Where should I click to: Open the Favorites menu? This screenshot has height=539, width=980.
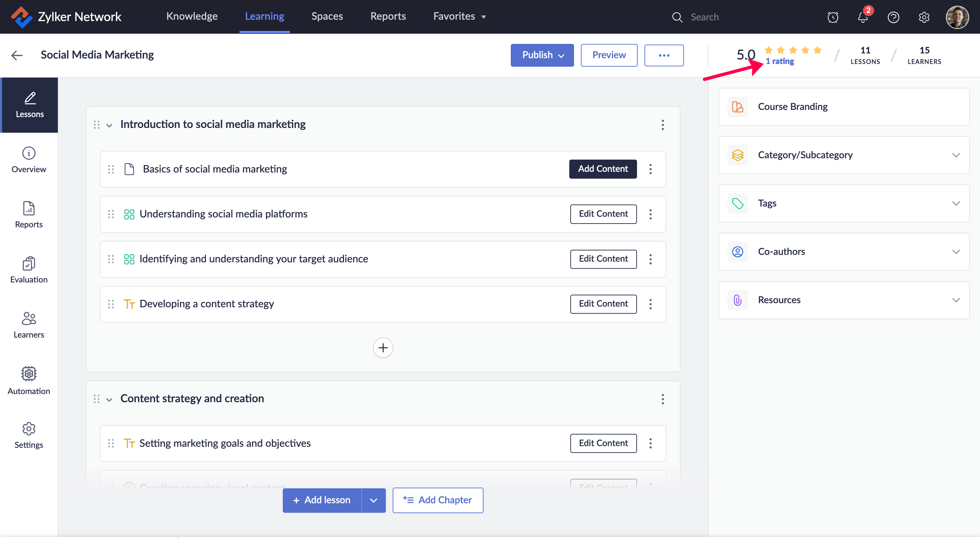[459, 16]
